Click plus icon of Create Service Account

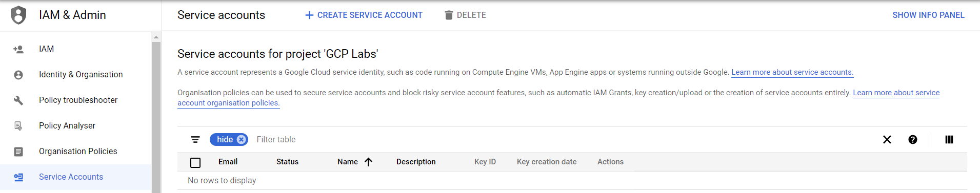[309, 15]
